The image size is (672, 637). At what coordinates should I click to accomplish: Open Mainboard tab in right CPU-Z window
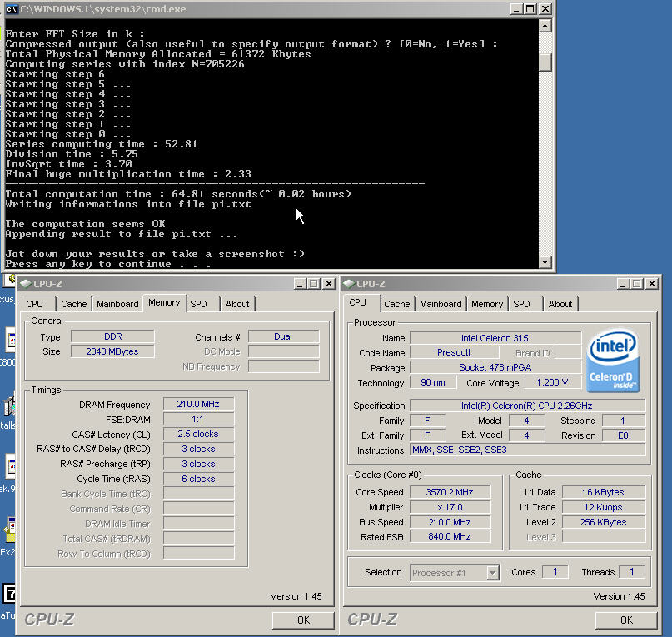[441, 304]
